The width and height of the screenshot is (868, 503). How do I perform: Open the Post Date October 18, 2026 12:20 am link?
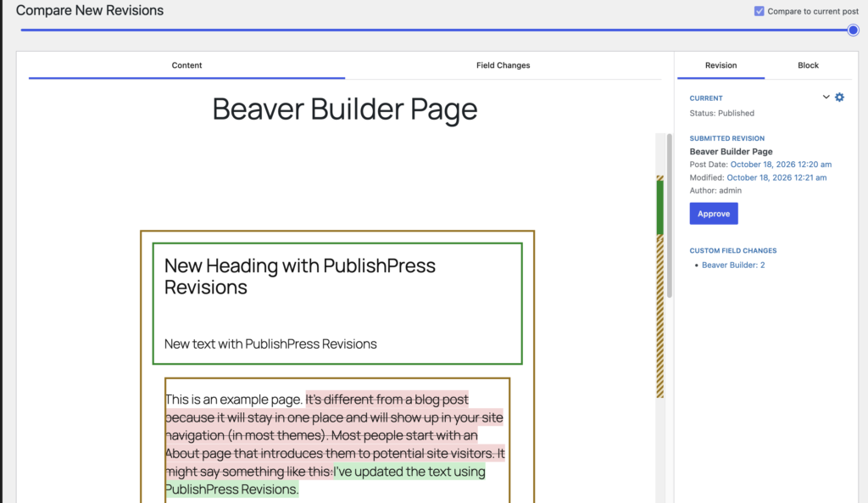click(x=781, y=165)
